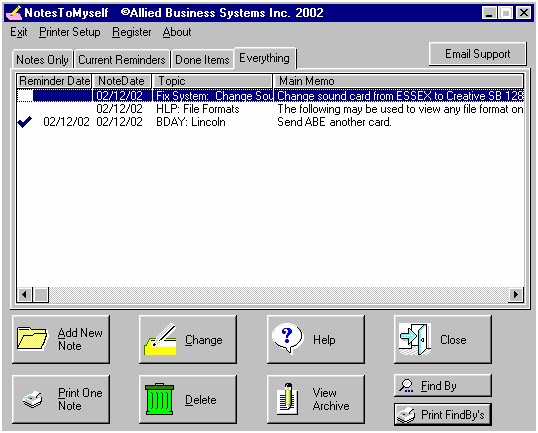Click the pencil-and-folder icon on Change
The width and height of the screenshot is (538, 433).
pos(160,339)
